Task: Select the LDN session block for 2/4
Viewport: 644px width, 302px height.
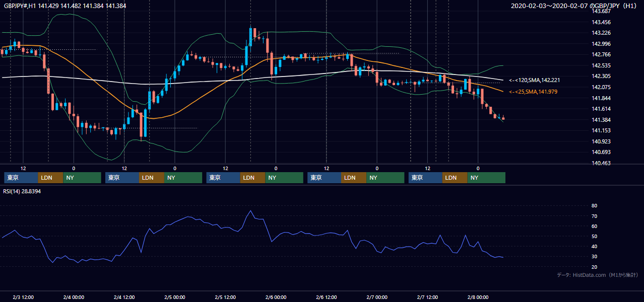Action: pos(152,178)
